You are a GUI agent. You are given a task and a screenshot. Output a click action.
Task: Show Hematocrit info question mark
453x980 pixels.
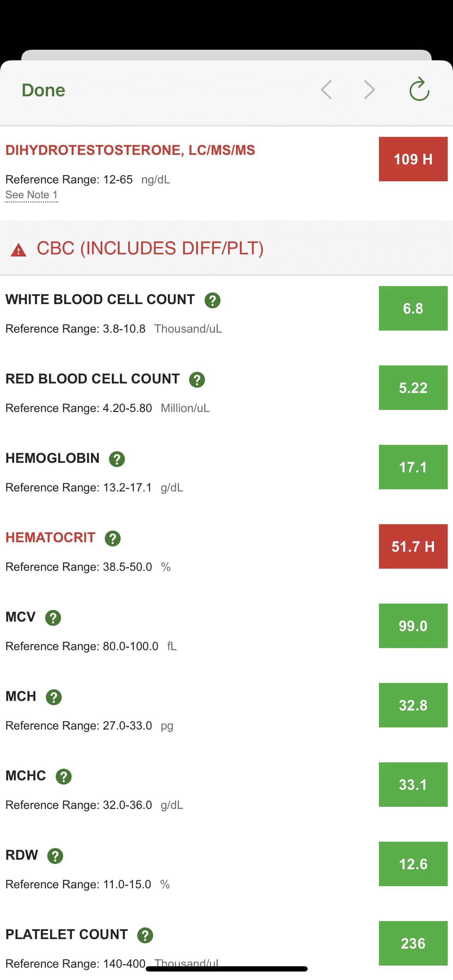pos(113,538)
